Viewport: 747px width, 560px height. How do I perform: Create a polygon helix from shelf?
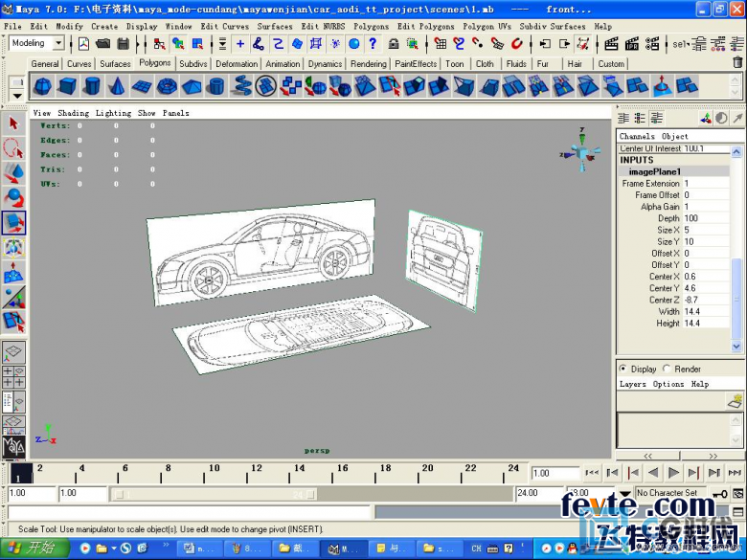[241, 86]
